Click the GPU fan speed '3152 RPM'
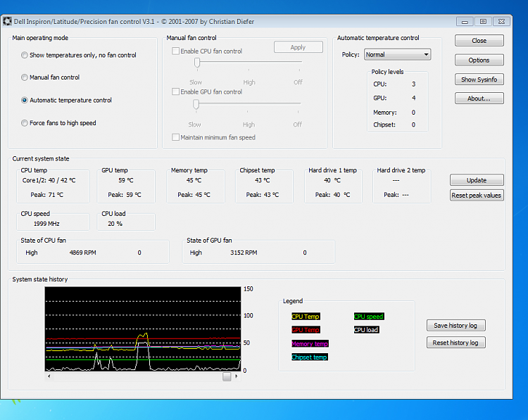Image resolution: width=528 pixels, height=420 pixels. [244, 253]
